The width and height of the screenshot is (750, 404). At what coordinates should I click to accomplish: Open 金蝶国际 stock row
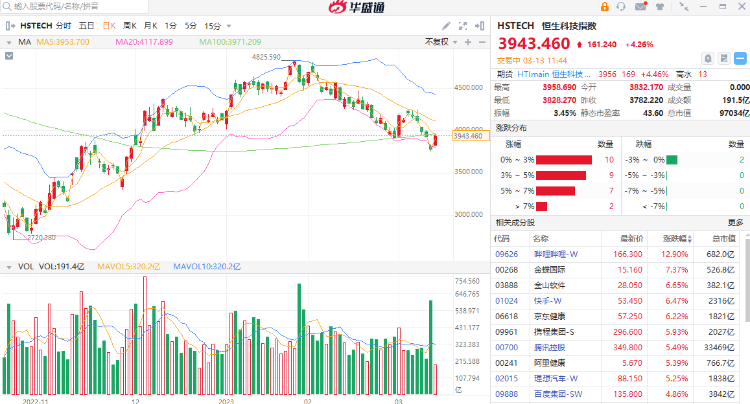616,270
